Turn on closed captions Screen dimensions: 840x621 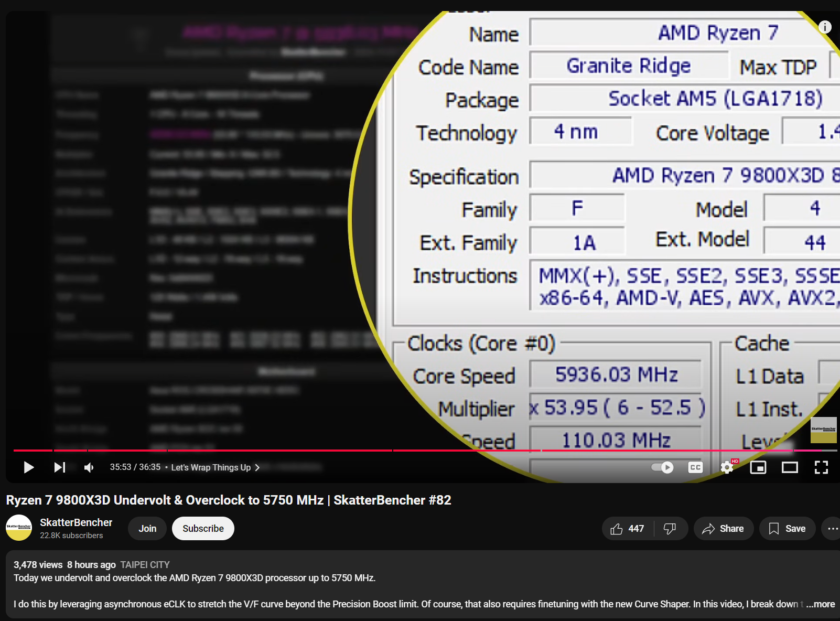pyautogui.click(x=695, y=467)
